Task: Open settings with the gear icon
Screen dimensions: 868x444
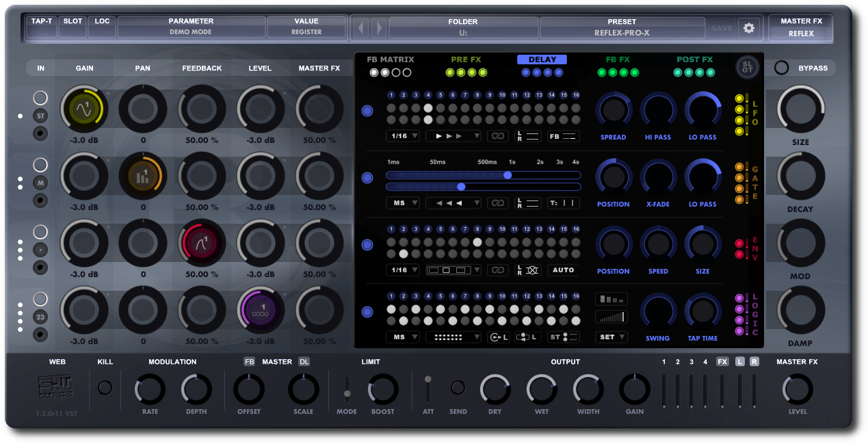Action: 749,28
